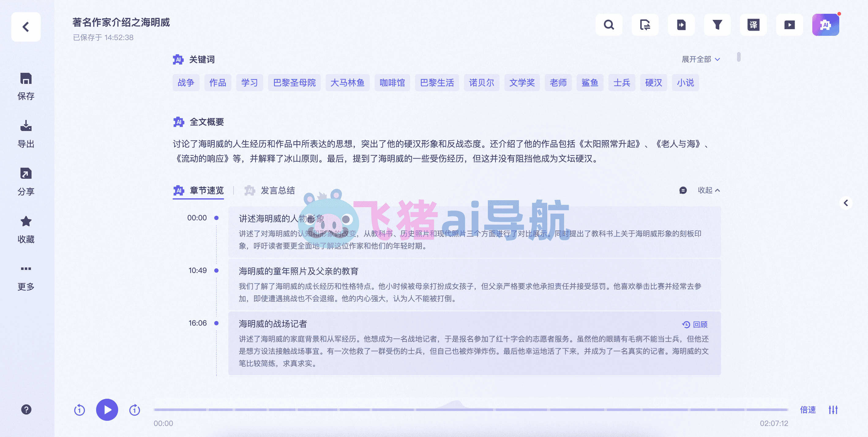Click the 回顾 review link
Image resolution: width=868 pixels, height=437 pixels.
(695, 324)
